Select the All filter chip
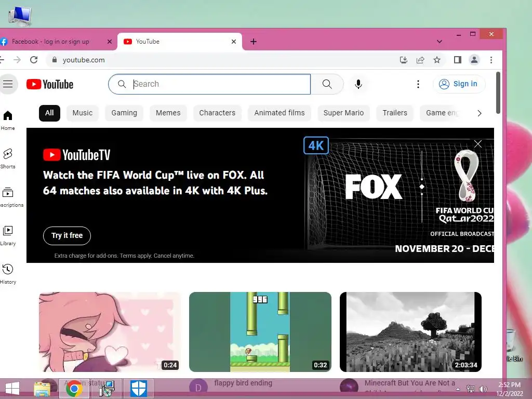The width and height of the screenshot is (532, 399). pos(49,113)
